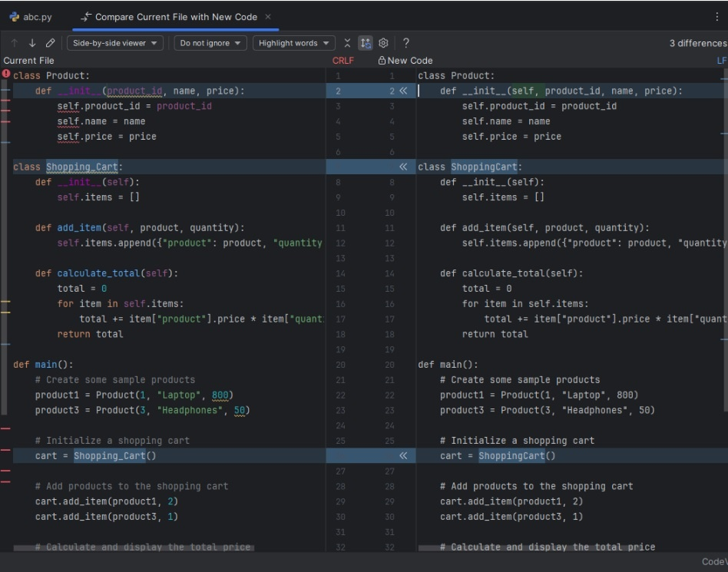The height and width of the screenshot is (572, 728).
Task: Click 'return total' in left pane
Action: 90,334
